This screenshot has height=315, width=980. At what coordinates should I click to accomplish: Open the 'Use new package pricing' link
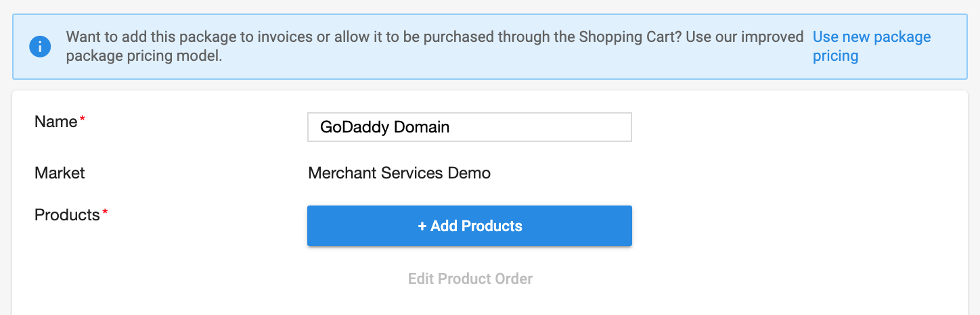coord(872,47)
